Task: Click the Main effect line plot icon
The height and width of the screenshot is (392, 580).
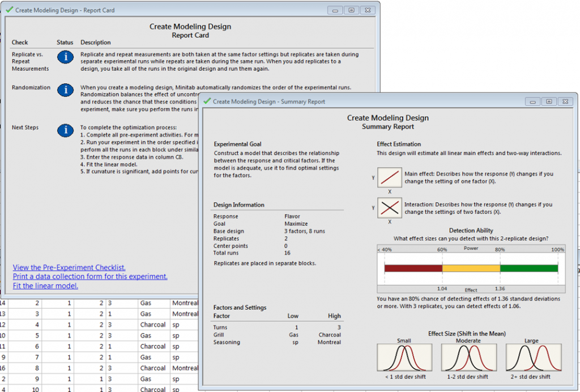Action: [390, 177]
